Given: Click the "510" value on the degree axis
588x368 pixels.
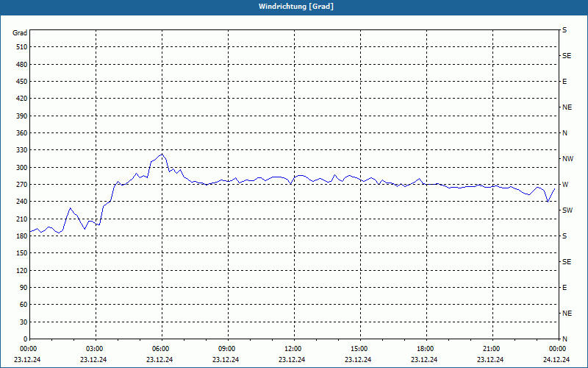Looking at the screenshot, I should point(22,47).
